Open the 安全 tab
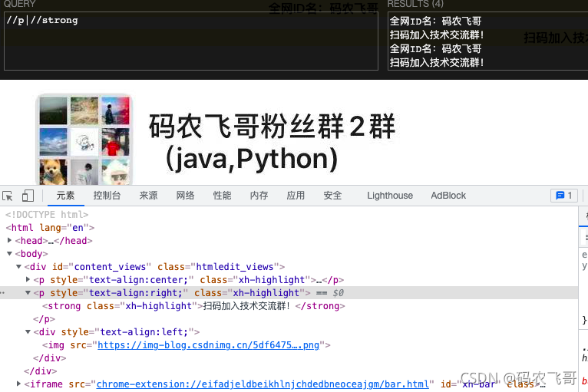The image size is (588, 392). (x=332, y=196)
